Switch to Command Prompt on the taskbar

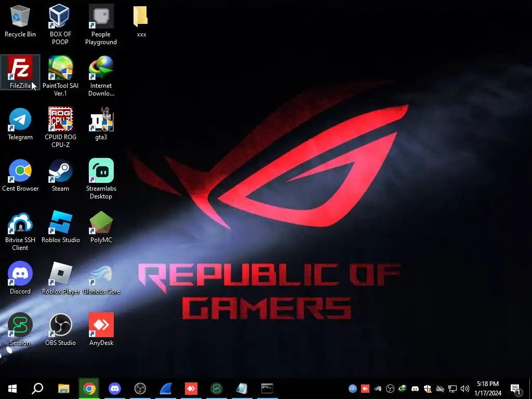pyautogui.click(x=267, y=389)
